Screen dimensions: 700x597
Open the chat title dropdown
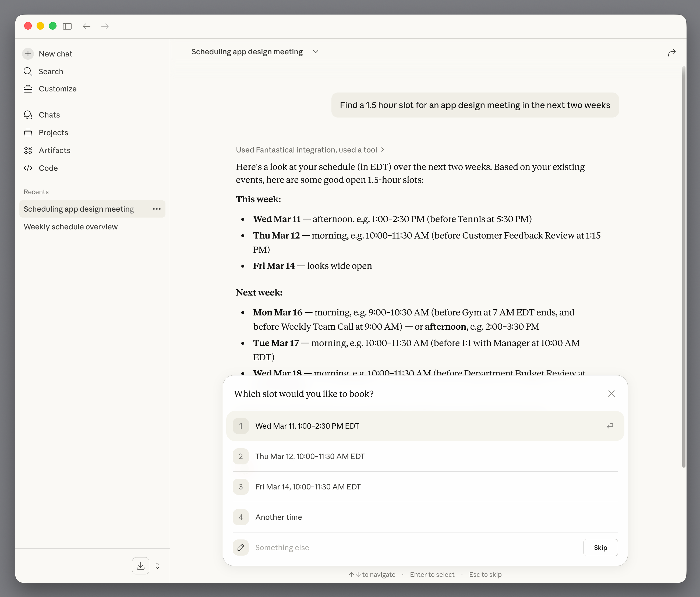pos(315,52)
